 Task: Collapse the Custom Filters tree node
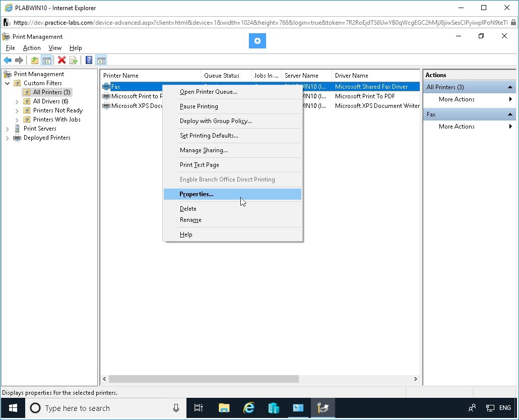click(x=7, y=83)
